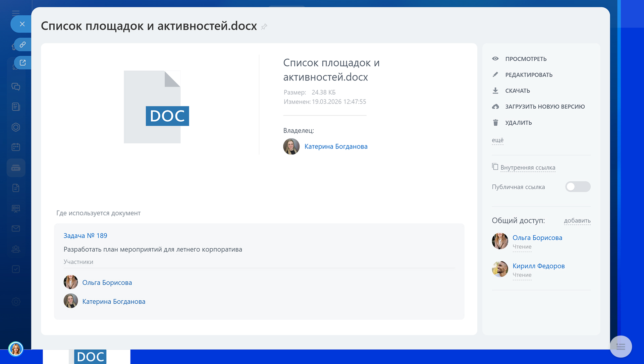The width and height of the screenshot is (644, 364).
Task: Close the document side panel
Action: [22, 24]
